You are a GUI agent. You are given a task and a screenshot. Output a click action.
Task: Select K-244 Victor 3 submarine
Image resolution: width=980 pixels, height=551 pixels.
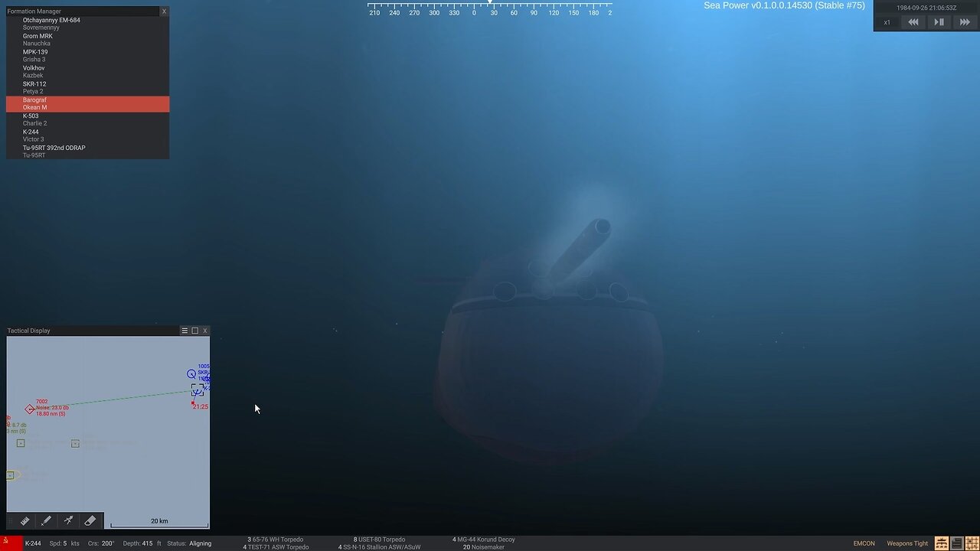click(87, 135)
